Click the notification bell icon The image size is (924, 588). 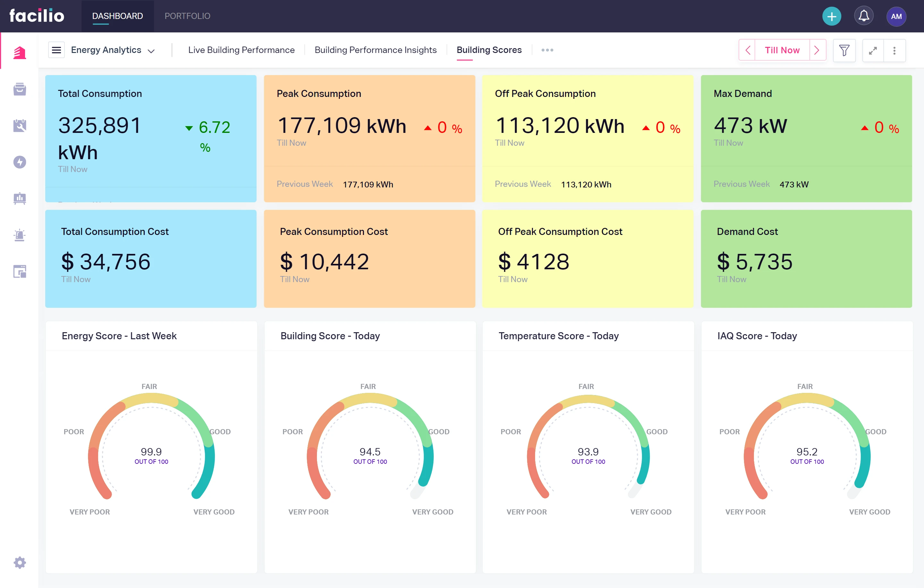[x=863, y=16]
